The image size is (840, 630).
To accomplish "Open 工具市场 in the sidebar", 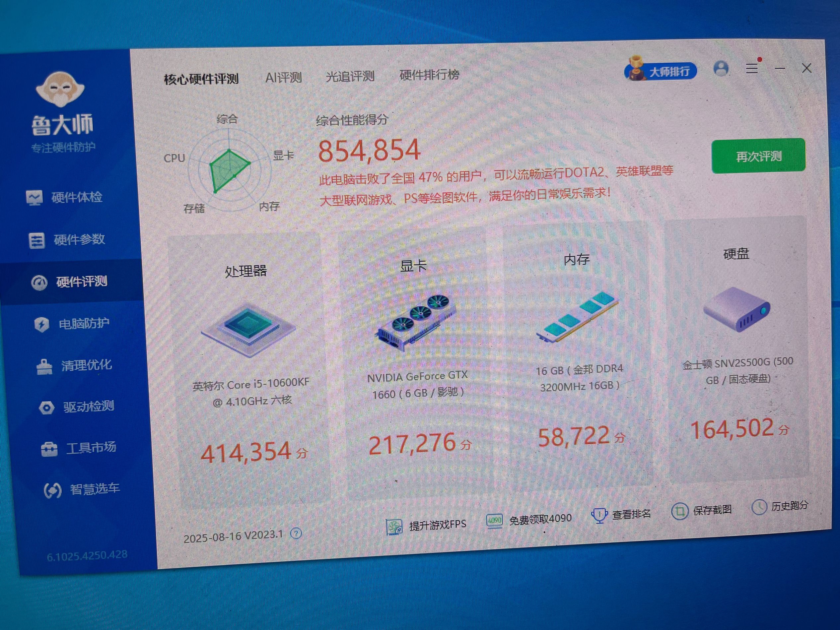I will click(x=79, y=448).
